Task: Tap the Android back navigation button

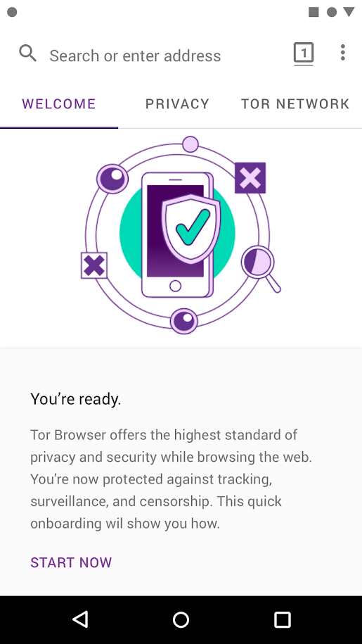Action: [80, 619]
